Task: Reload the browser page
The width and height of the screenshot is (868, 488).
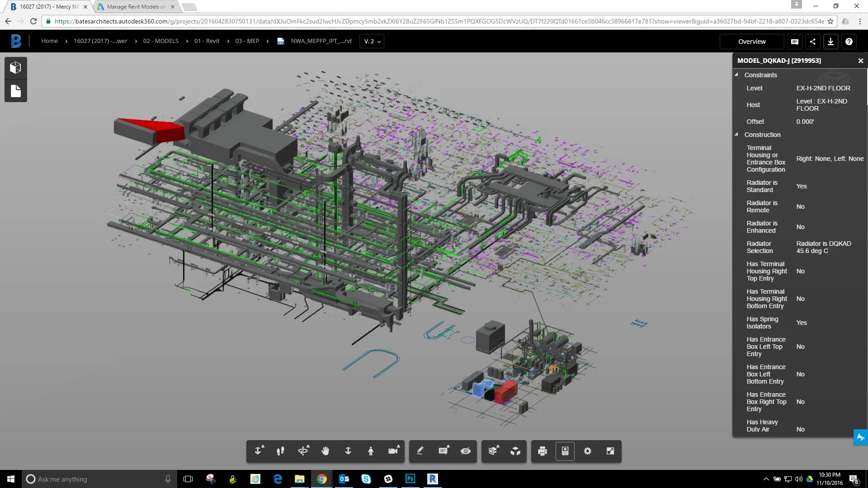Action: [x=33, y=21]
